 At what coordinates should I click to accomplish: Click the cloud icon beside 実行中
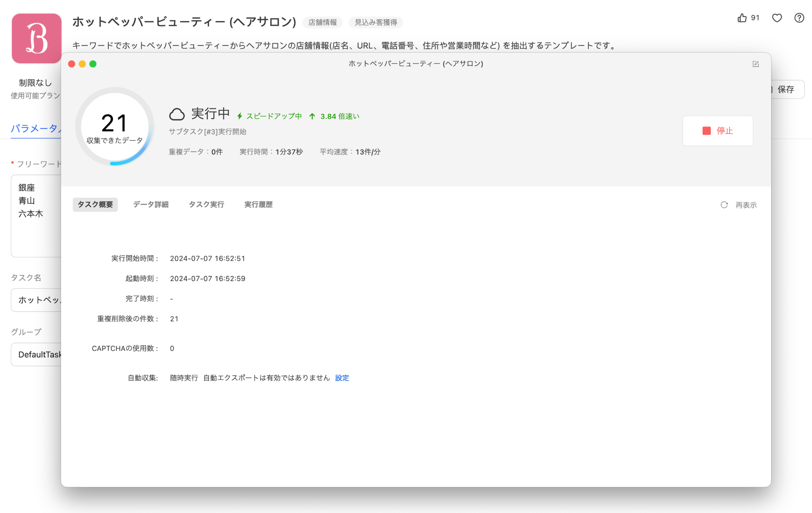[177, 115]
